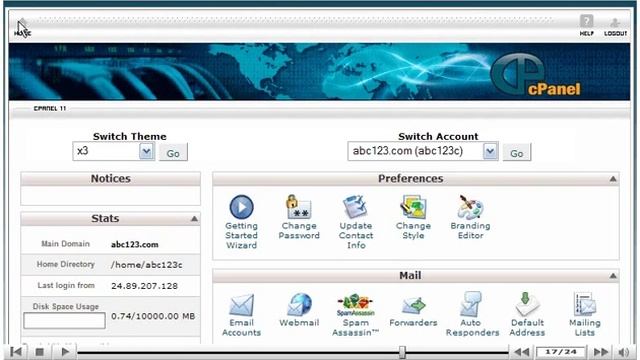The height and width of the screenshot is (360, 640).
Task: Click home directory value /home/abc123c
Action: (147, 265)
